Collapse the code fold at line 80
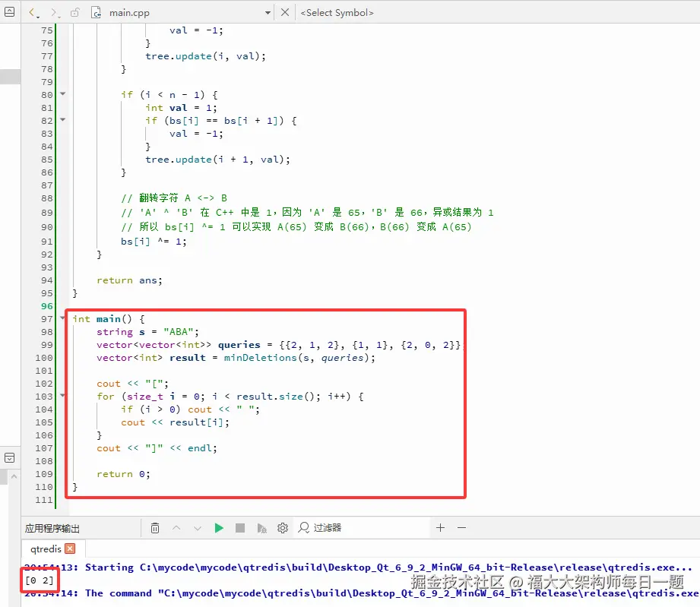The width and height of the screenshot is (700, 607). 62,93
